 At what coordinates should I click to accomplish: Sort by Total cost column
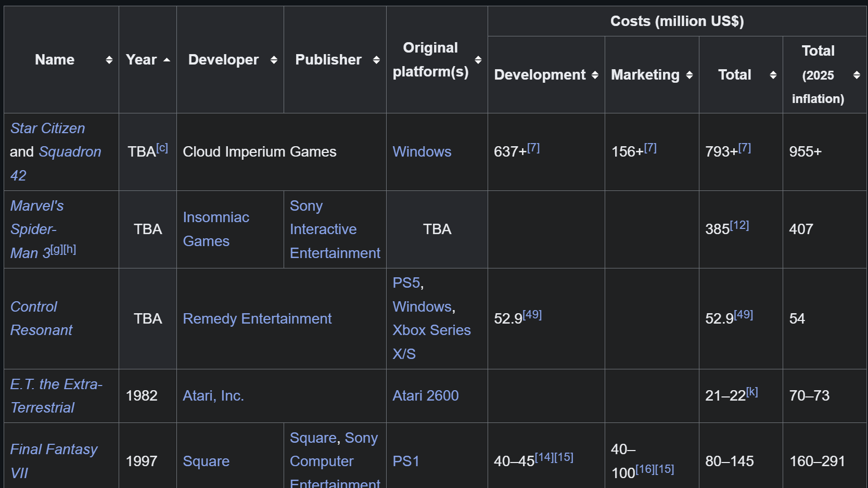773,75
